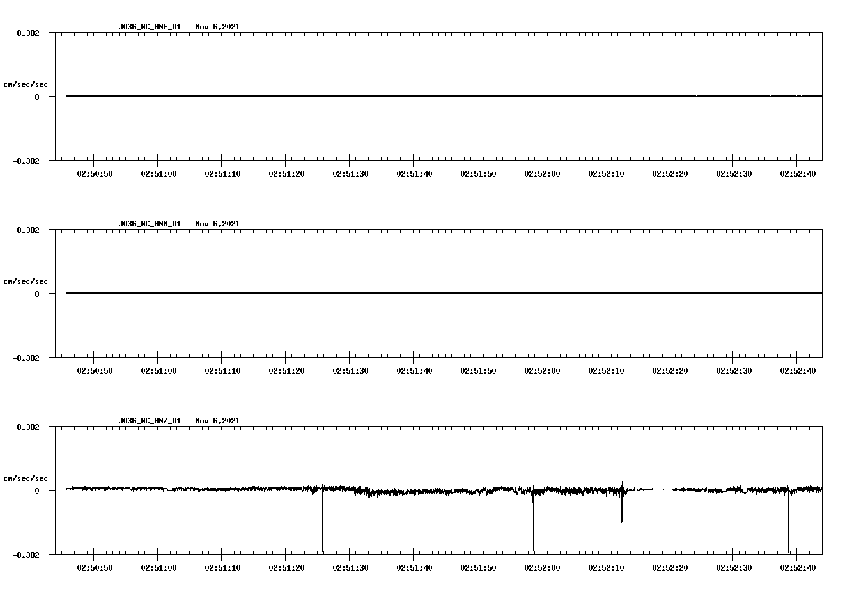Click the HNZ spike just before 02:52:00
Screen dimensions: 868x591
[x=534, y=519]
